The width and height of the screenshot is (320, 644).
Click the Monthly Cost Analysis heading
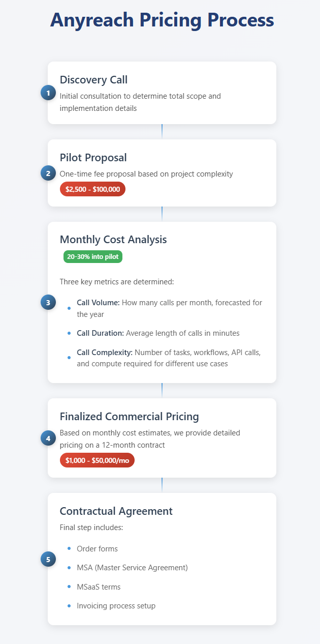113,240
